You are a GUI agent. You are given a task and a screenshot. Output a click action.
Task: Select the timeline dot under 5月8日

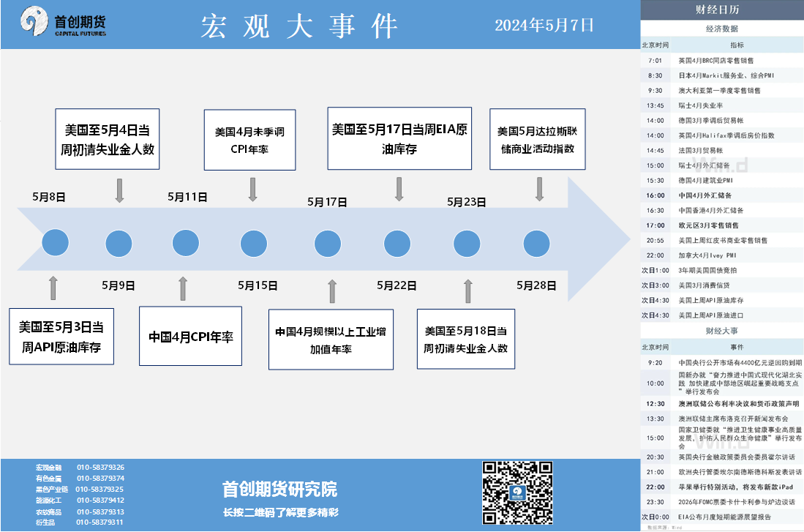(x=56, y=243)
